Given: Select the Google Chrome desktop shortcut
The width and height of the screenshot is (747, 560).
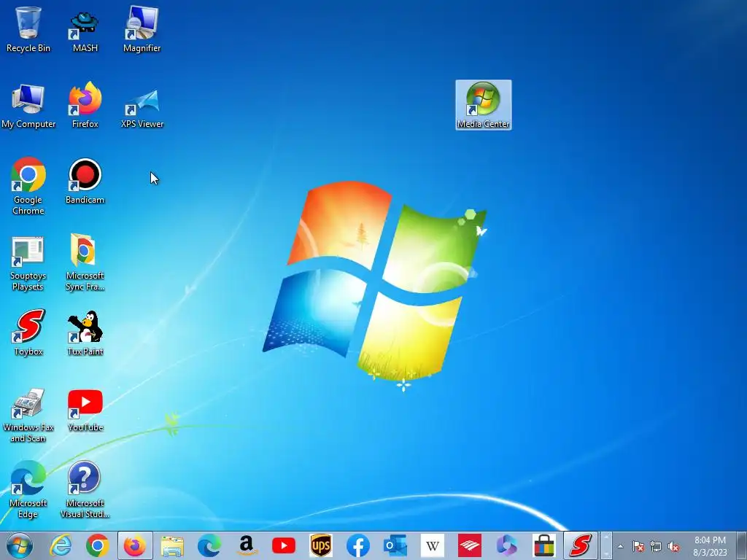Looking at the screenshot, I should tap(28, 186).
